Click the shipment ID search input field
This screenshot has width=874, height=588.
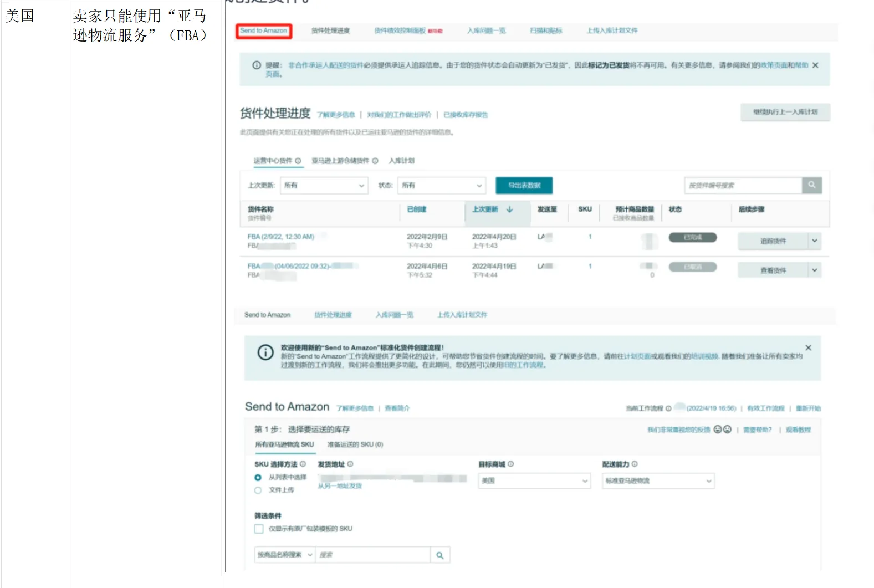tap(743, 185)
